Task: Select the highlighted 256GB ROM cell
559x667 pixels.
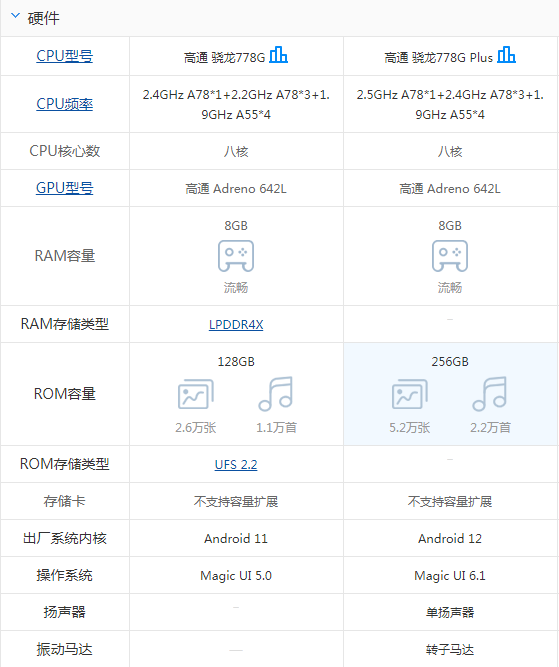Action: 451,394
